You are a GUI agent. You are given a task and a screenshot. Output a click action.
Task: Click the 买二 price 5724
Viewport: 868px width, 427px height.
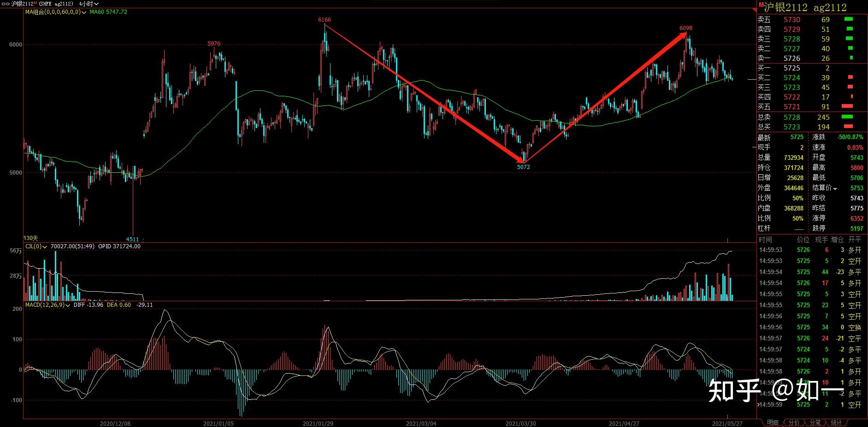792,78
